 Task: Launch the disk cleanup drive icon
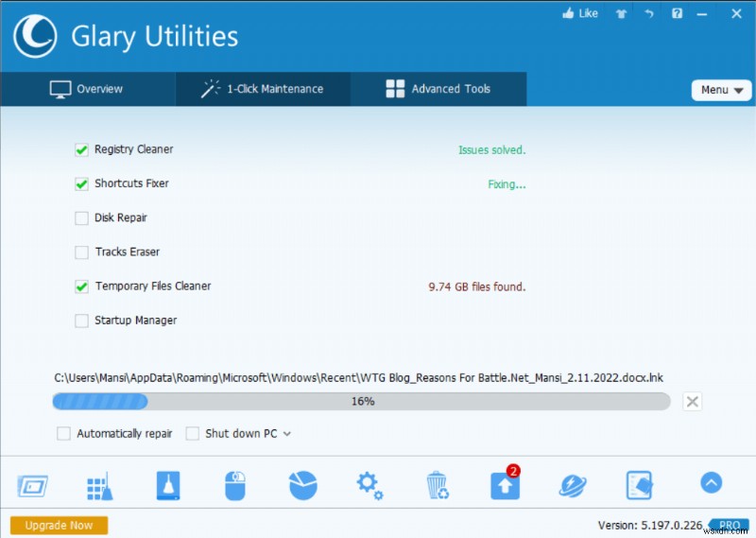coord(168,485)
